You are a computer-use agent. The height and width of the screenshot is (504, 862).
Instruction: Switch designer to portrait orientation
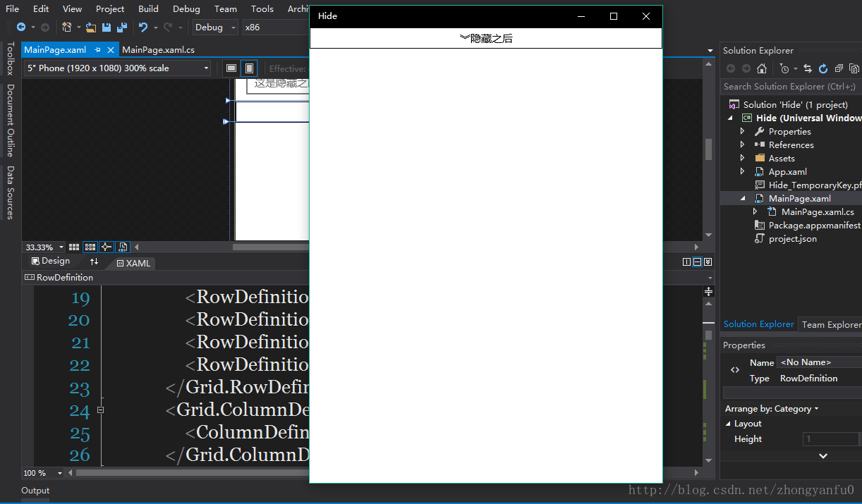pos(249,68)
